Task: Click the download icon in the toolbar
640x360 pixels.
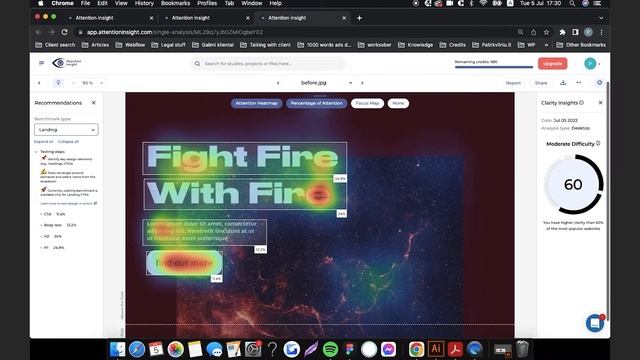Action: 563,82
